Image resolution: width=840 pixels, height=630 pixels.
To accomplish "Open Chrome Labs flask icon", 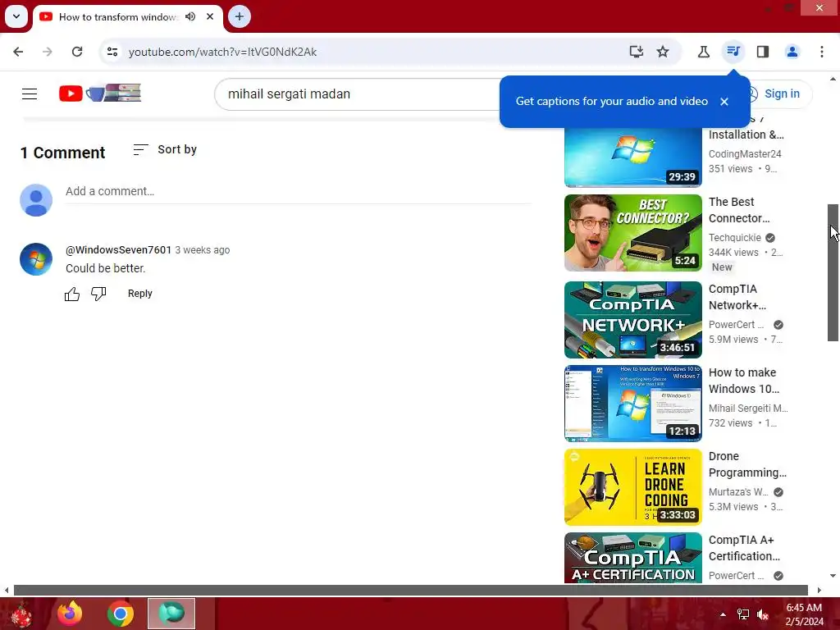I will [703, 52].
